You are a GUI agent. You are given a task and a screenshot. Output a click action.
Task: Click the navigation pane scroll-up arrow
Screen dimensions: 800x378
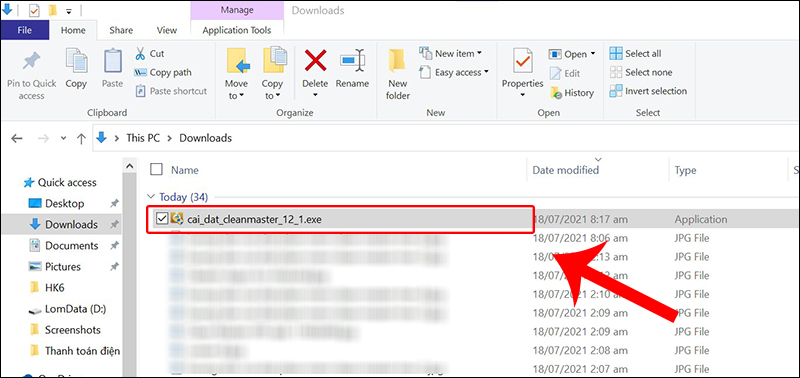tap(130, 166)
